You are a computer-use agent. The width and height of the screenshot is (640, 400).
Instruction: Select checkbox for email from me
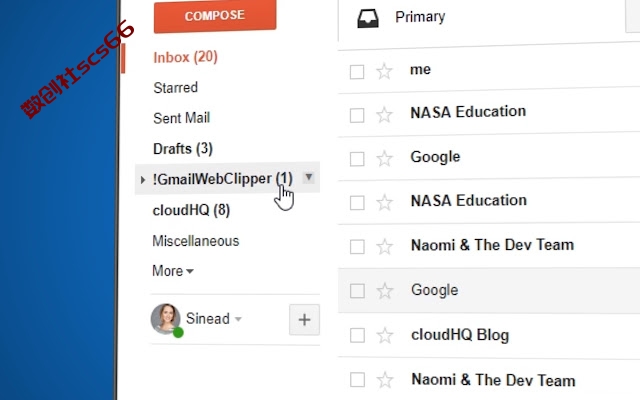click(357, 72)
